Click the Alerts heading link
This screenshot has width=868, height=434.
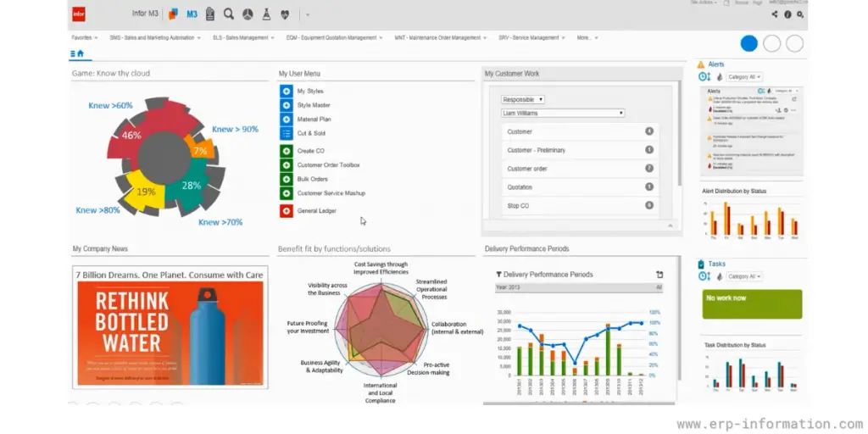click(x=715, y=64)
